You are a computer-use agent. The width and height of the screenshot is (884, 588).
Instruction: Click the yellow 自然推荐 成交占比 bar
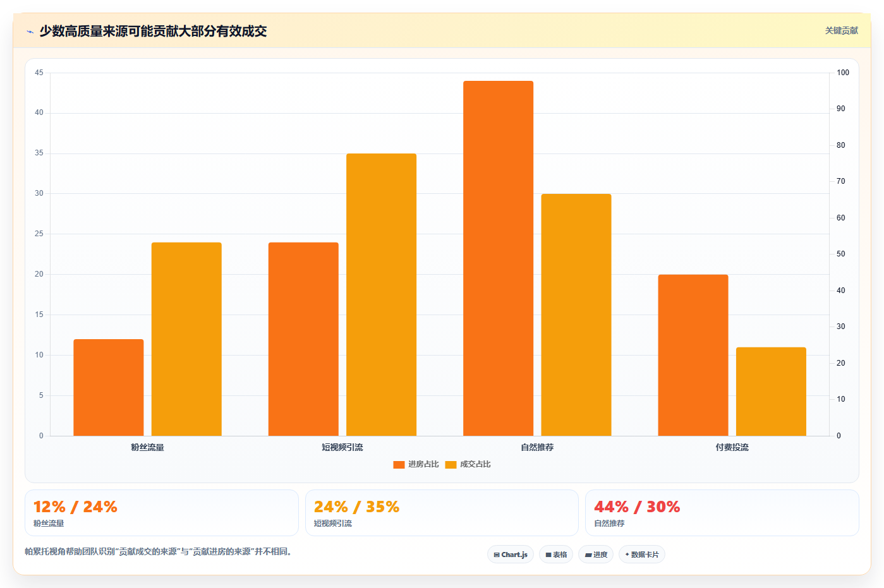pos(576,315)
